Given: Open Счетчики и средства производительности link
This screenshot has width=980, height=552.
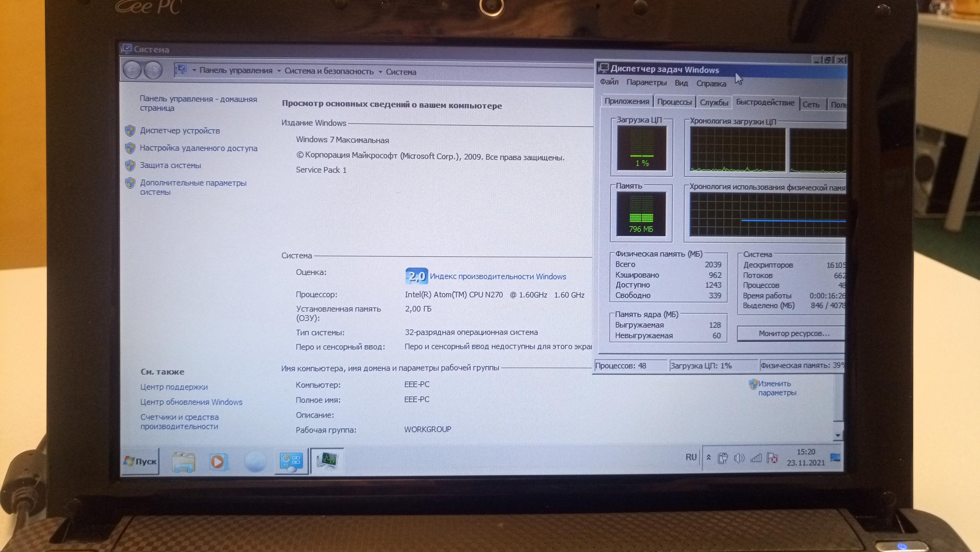Looking at the screenshot, I should [180, 422].
